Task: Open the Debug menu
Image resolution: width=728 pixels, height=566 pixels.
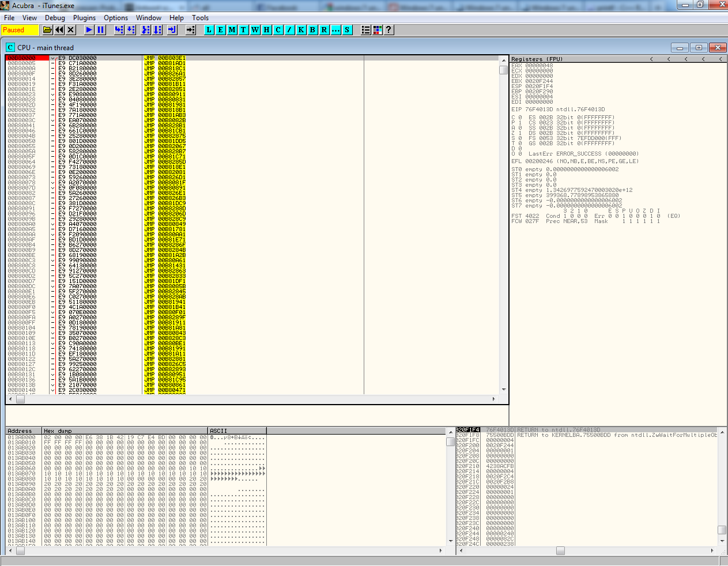Action: coord(55,18)
